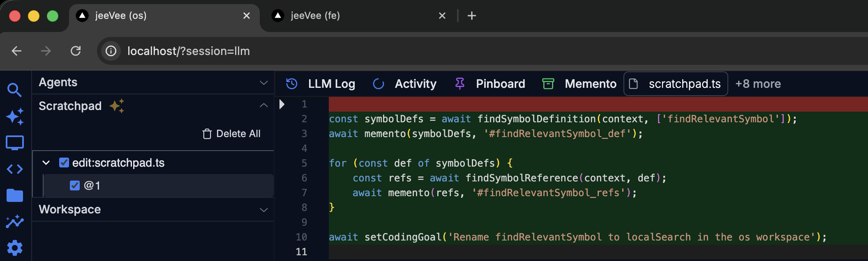Click the site info icon in address bar
Image resolution: width=868 pixels, height=261 pixels.
click(111, 51)
